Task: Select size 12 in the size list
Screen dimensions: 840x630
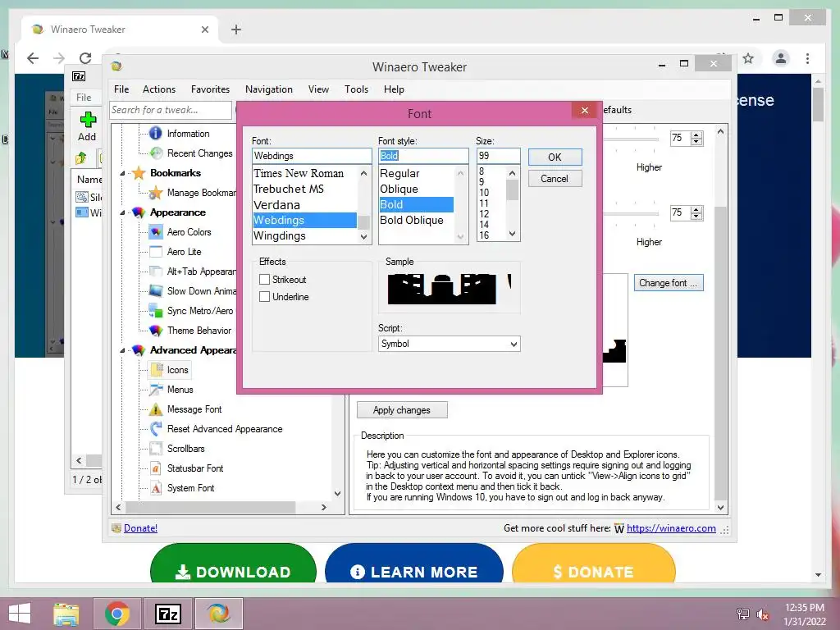Action: (x=484, y=214)
